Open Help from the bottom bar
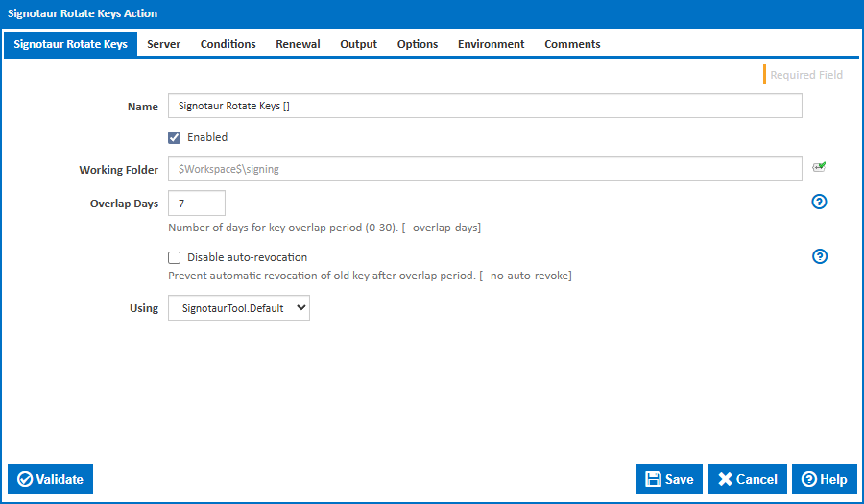 (824, 479)
